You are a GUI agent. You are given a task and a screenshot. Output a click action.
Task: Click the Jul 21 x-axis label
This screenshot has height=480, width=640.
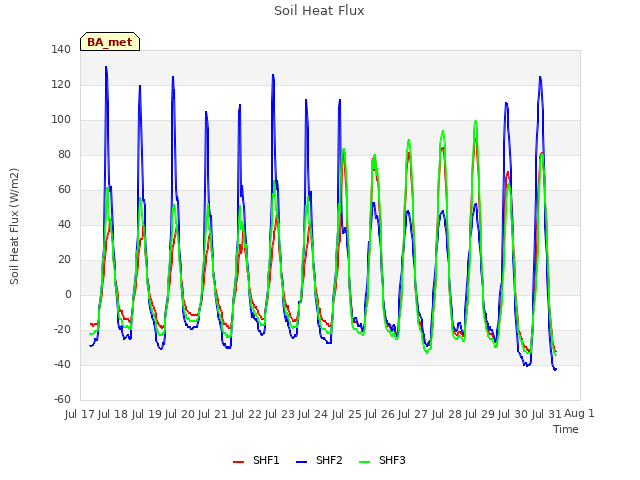213,414
